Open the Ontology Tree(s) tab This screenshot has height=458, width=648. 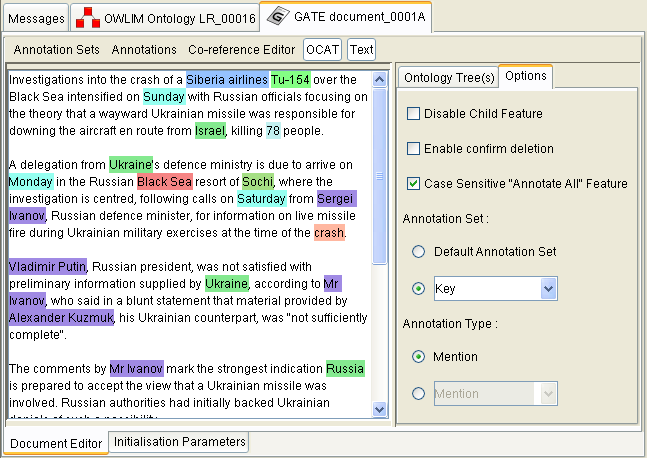point(447,77)
